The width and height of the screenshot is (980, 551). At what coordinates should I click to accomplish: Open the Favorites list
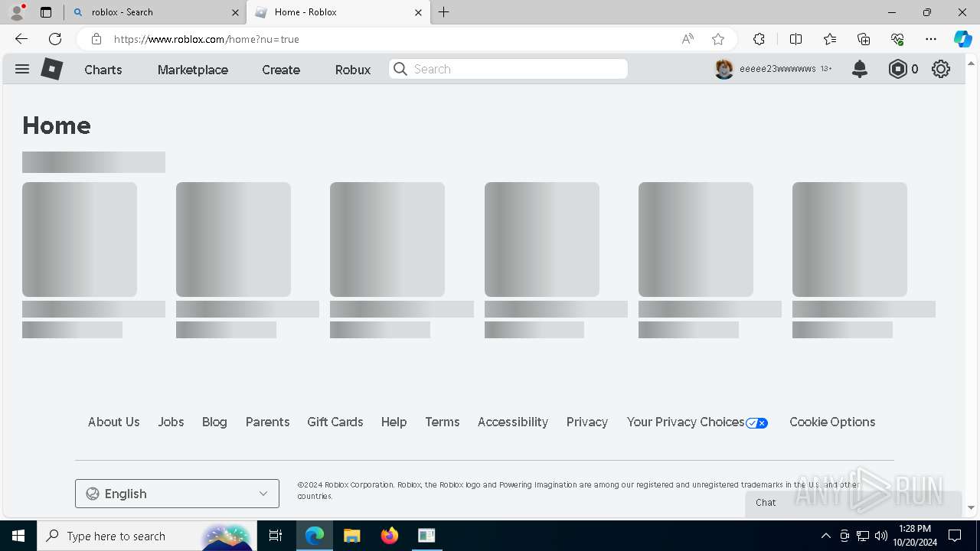point(830,39)
